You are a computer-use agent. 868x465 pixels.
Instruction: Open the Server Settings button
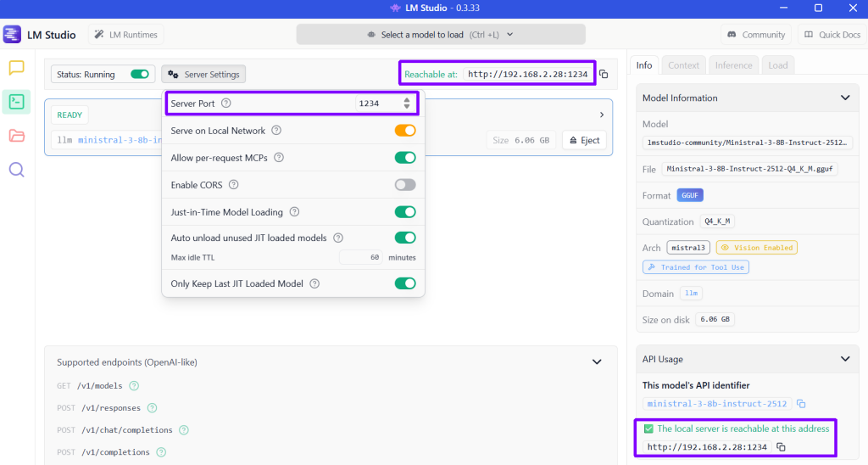(203, 75)
